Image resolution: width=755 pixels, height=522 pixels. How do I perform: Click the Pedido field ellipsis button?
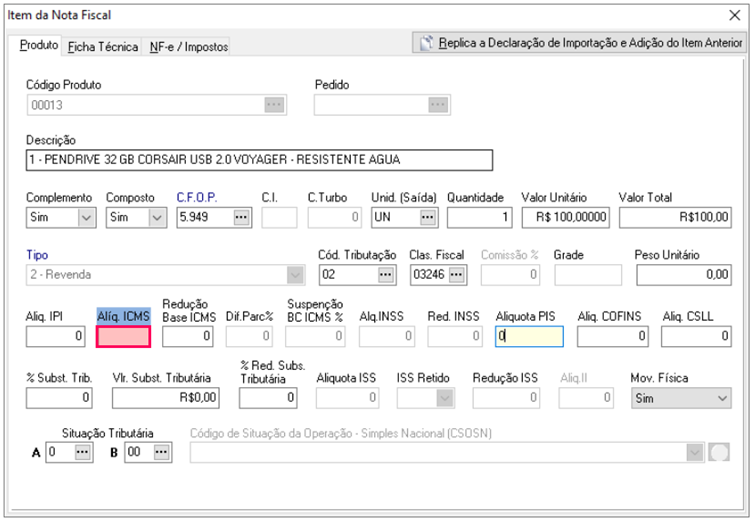click(437, 104)
